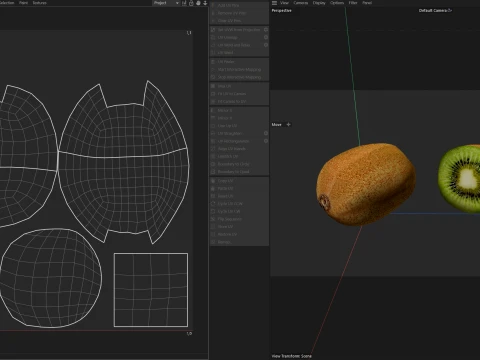Select the square UV island
Viewport: 480px width, 360px height.
point(151,290)
